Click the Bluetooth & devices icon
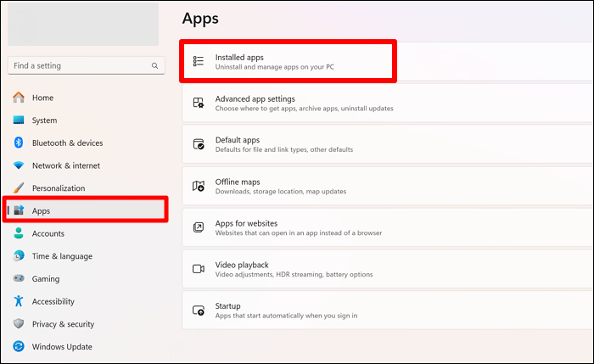Screen dimensions: 594x364 click(19, 143)
